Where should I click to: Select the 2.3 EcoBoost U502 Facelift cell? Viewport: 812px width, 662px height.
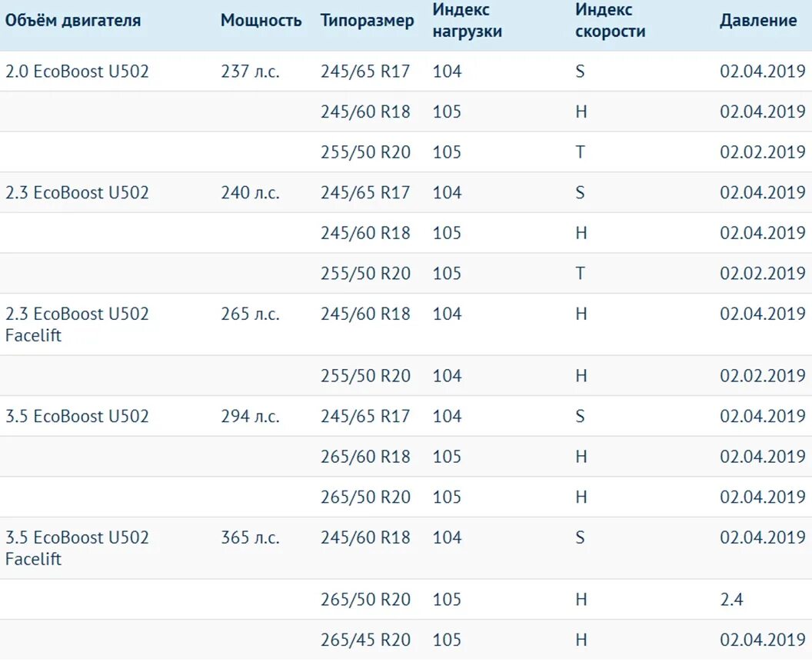point(77,324)
